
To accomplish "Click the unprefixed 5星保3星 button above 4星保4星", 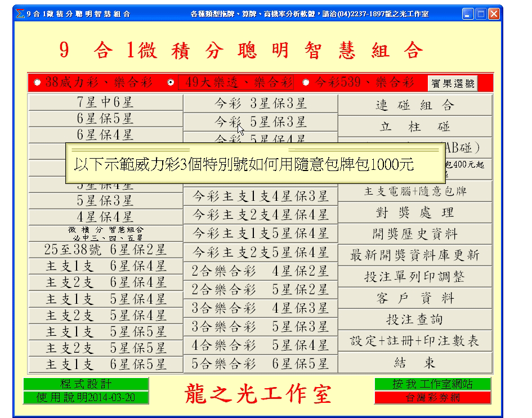I will pyautogui.click(x=105, y=200).
